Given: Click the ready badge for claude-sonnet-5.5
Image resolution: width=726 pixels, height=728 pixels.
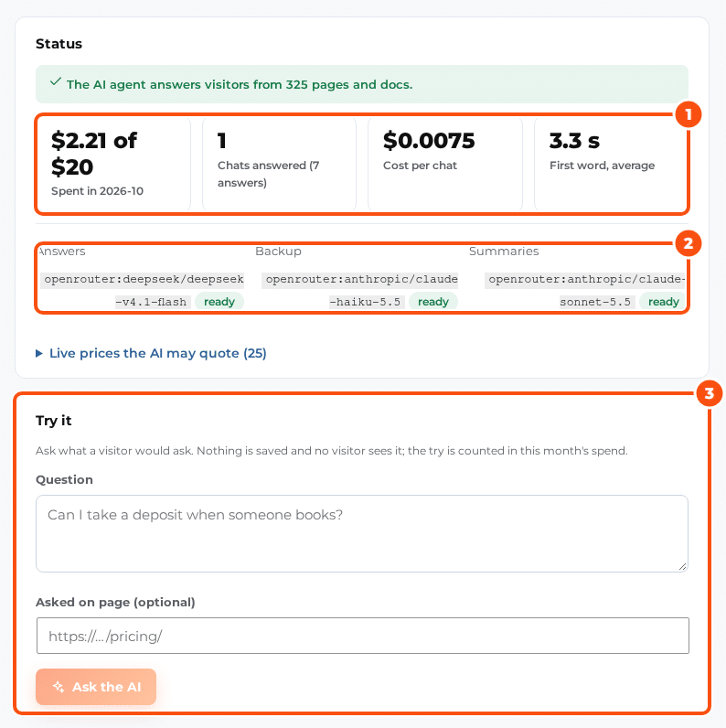Looking at the screenshot, I should pos(663,302).
